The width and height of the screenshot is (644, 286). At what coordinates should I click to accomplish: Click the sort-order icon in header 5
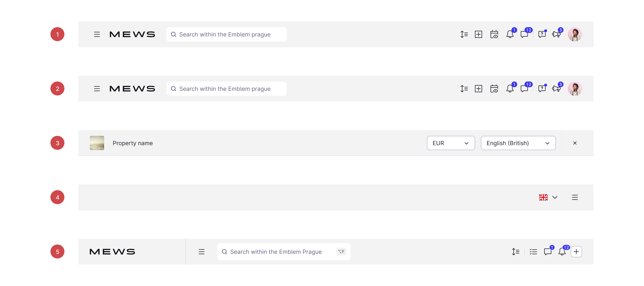coord(516,252)
